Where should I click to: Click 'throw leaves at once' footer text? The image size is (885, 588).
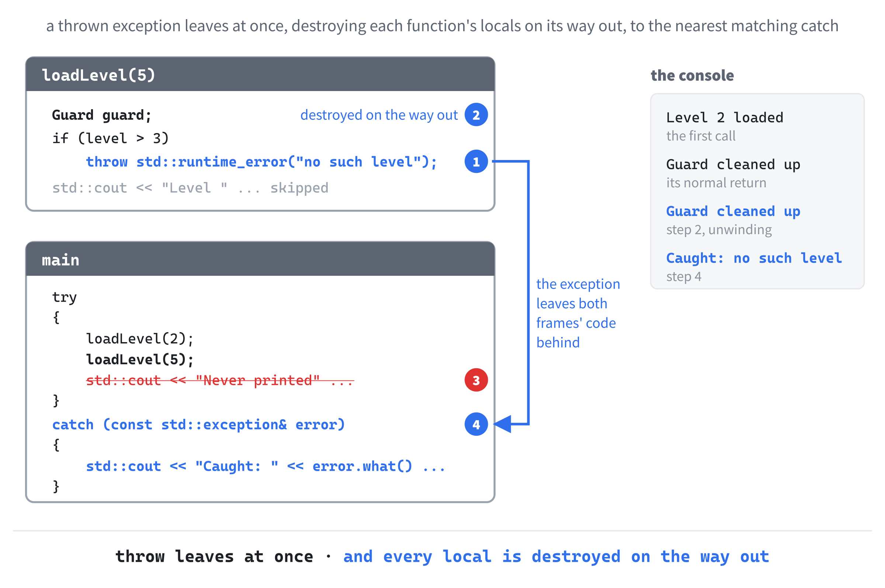[x=214, y=557]
